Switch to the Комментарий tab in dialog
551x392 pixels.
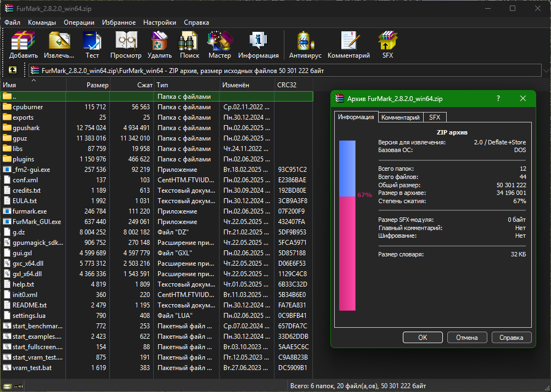[x=401, y=117]
